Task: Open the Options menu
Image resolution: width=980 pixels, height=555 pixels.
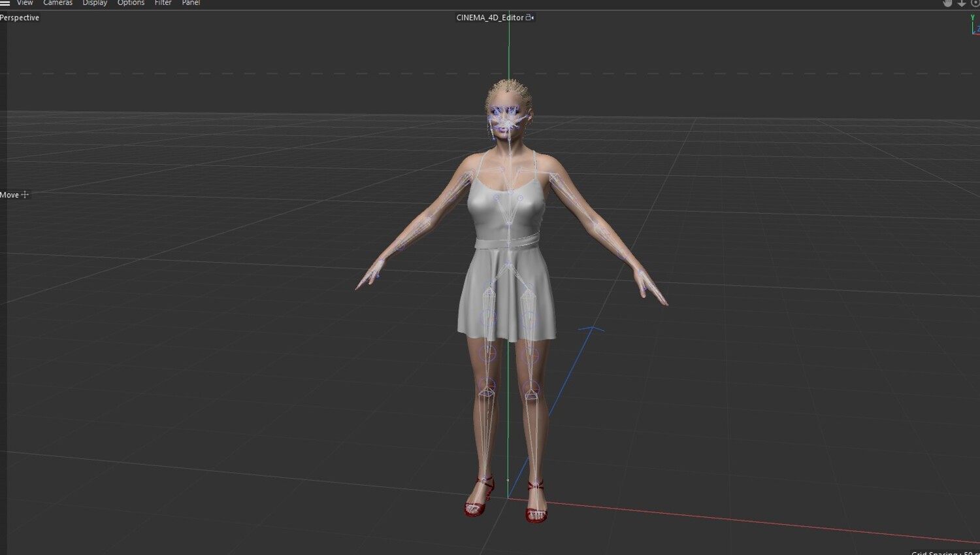Action: pyautogui.click(x=131, y=3)
